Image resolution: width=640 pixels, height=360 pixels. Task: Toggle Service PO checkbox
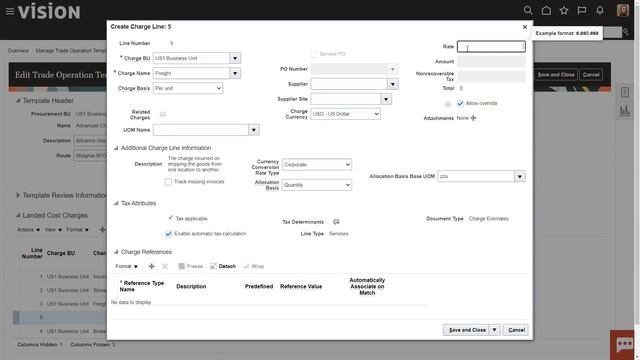click(314, 54)
